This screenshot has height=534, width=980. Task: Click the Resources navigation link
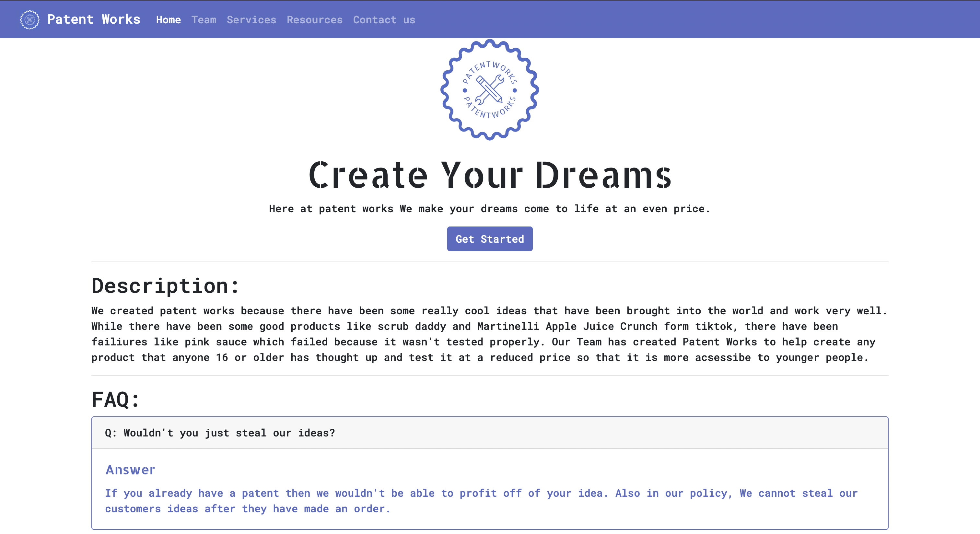pyautogui.click(x=314, y=20)
